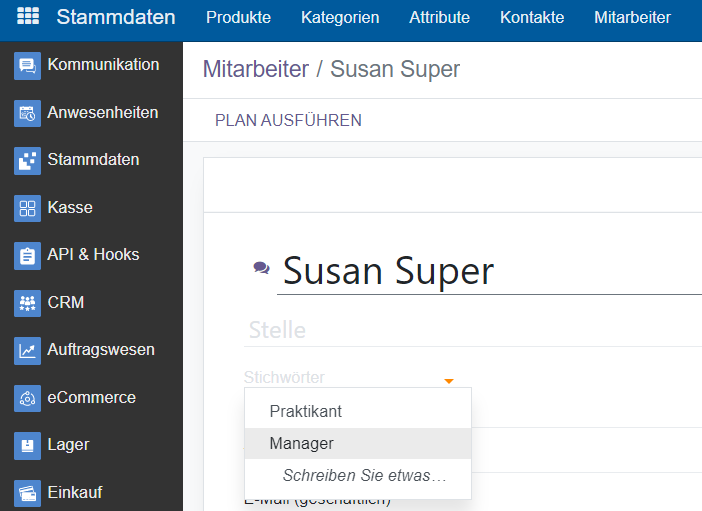Select Praktikant from the dropdown list

point(306,411)
